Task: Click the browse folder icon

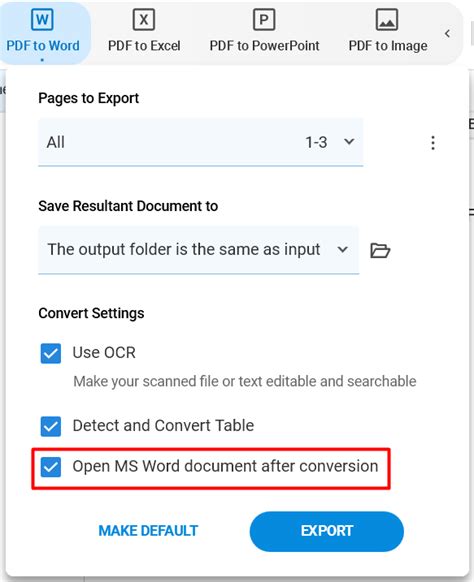Action: click(x=380, y=251)
